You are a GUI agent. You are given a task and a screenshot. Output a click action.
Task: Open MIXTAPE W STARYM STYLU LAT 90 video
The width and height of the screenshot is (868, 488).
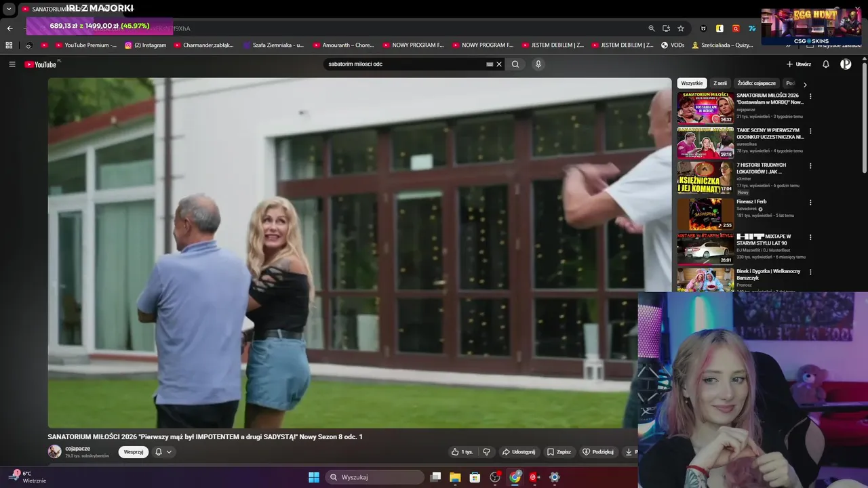(705, 248)
